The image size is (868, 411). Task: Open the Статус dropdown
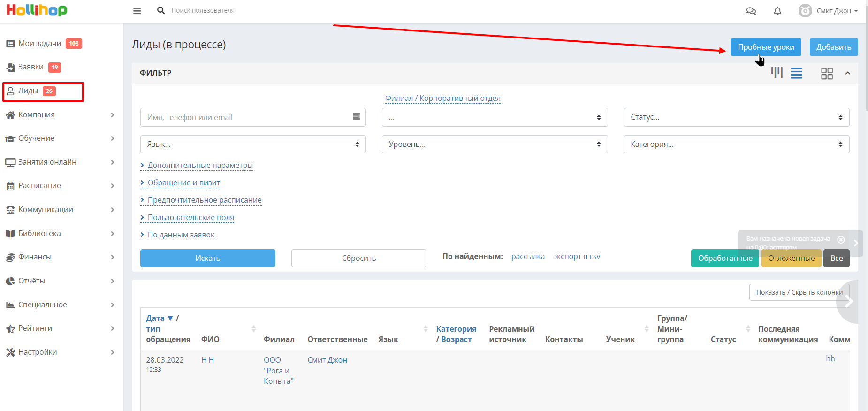(x=737, y=117)
